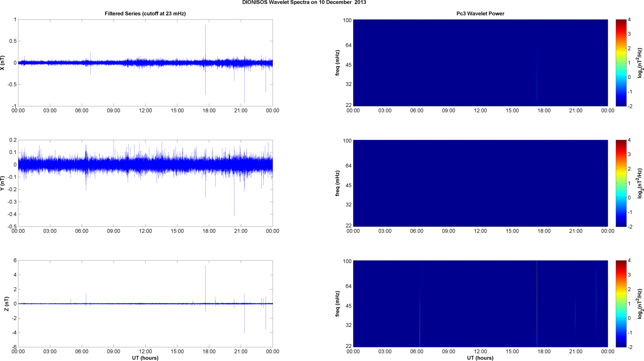Click the 15:00 tick label under the bottom spectrogram

pyautogui.click(x=512, y=352)
